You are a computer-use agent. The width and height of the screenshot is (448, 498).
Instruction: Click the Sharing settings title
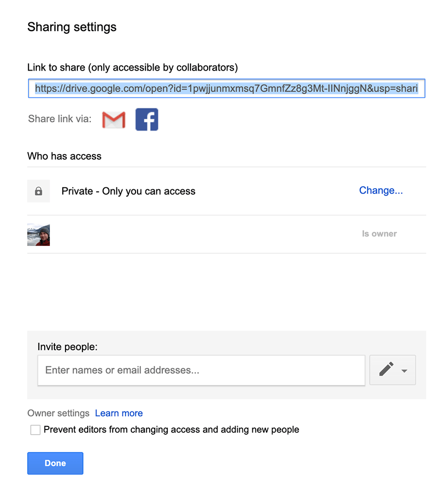72,27
